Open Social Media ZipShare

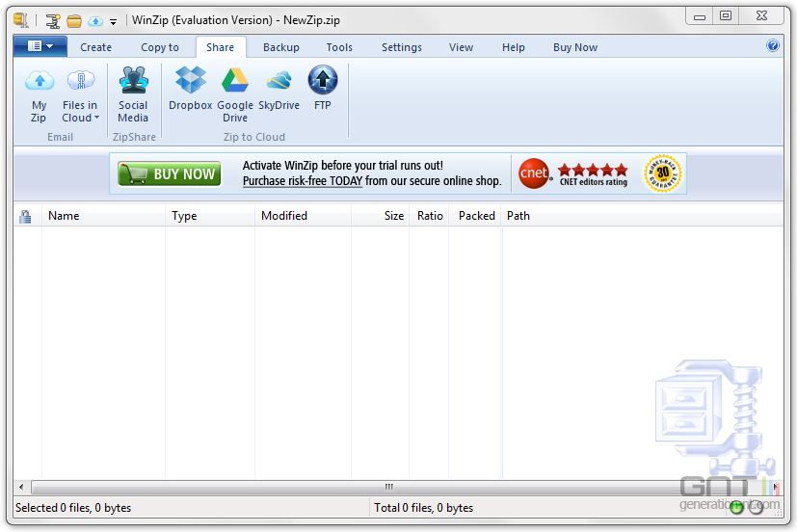(x=133, y=95)
